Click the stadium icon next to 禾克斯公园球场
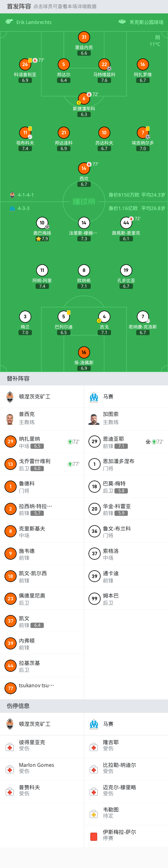 (x=122, y=22)
